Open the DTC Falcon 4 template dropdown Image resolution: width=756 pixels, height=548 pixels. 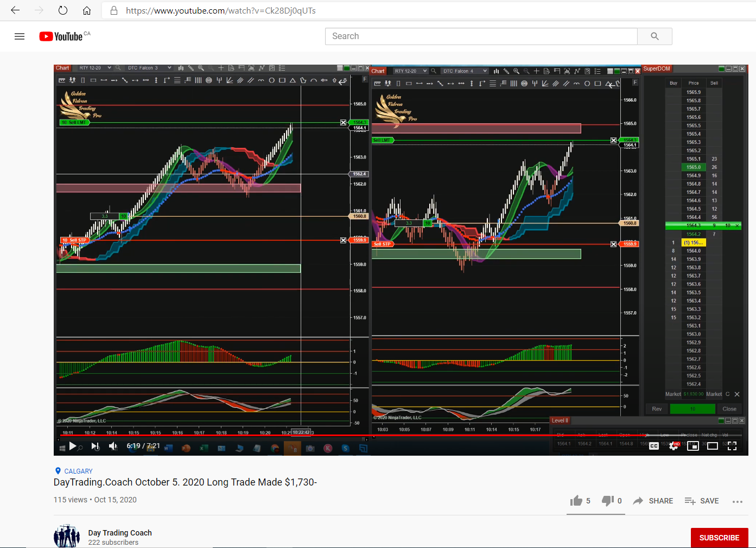(x=465, y=71)
